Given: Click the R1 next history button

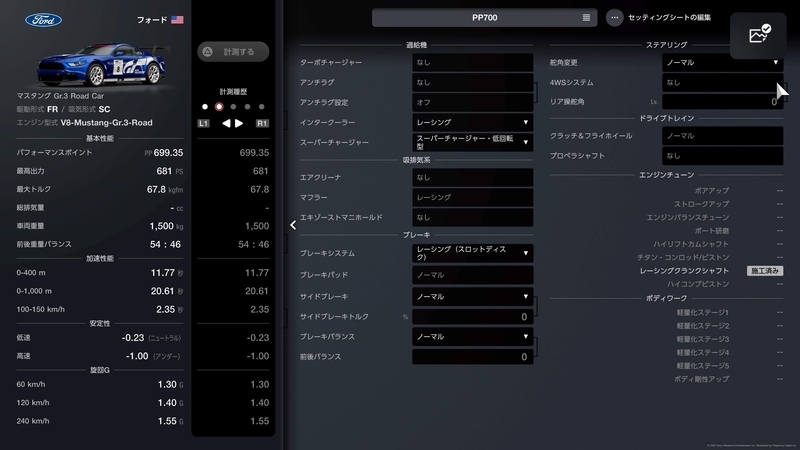Looking at the screenshot, I should 262,123.
